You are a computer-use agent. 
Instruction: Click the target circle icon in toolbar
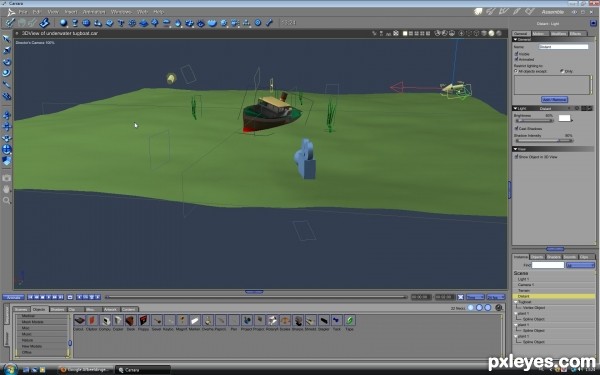(x=258, y=23)
